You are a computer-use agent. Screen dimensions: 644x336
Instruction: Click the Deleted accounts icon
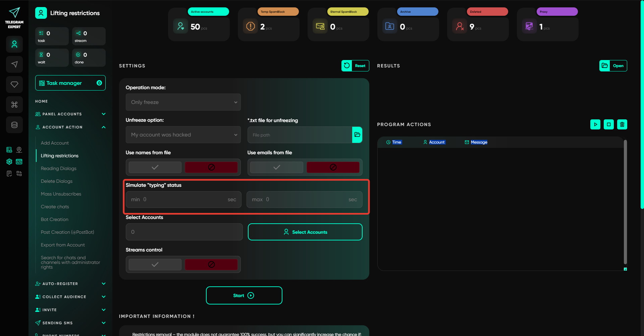[x=460, y=26]
